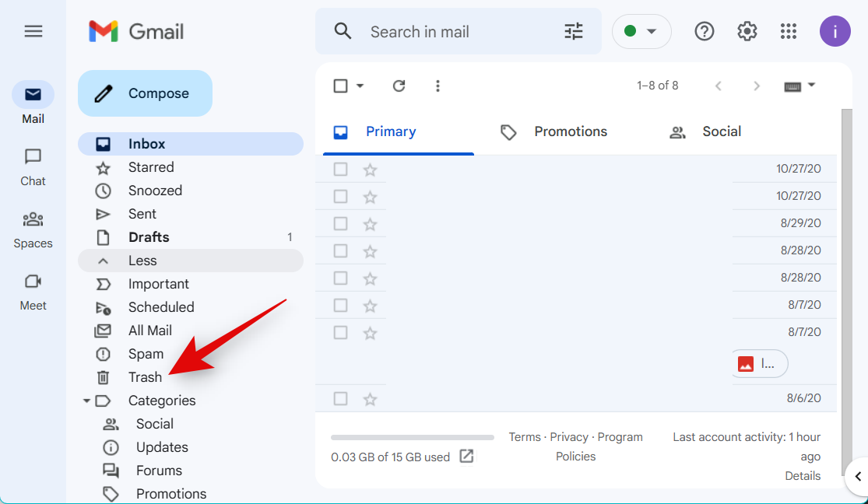This screenshot has height=504, width=868.
Task: Click the 1–8 of 8 message count
Action: pos(657,86)
